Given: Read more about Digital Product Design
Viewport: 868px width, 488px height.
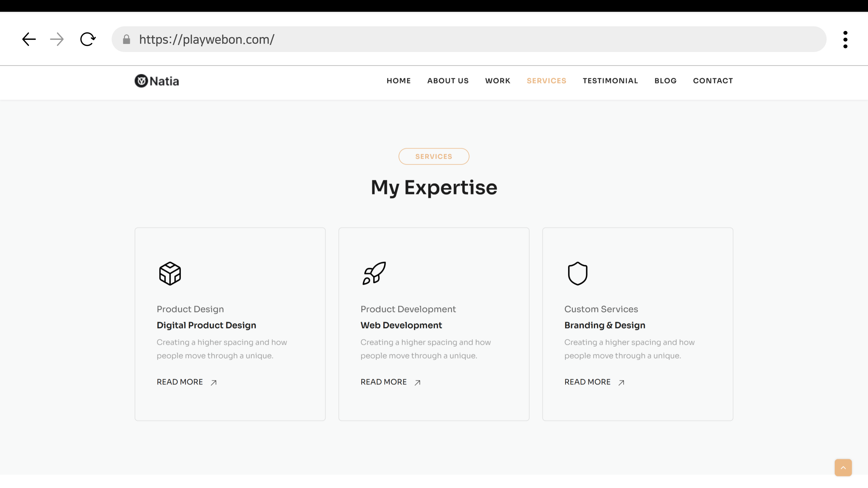Looking at the screenshot, I should [x=187, y=382].
